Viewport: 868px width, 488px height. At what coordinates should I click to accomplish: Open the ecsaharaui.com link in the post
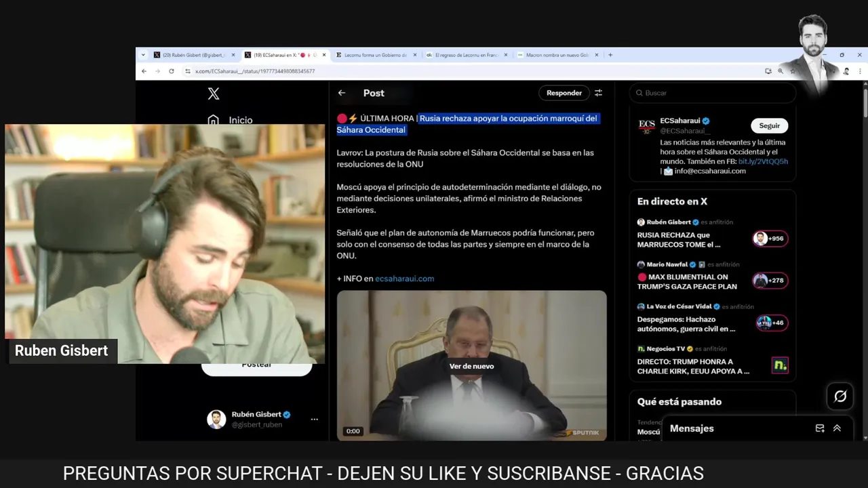point(404,279)
